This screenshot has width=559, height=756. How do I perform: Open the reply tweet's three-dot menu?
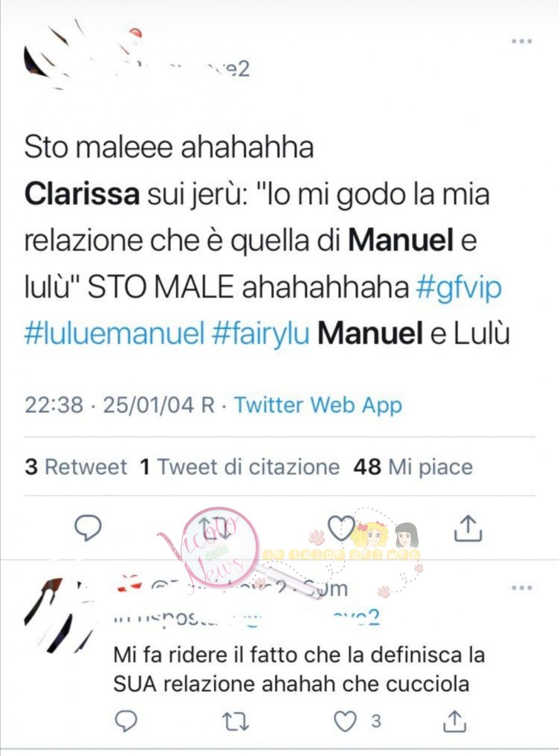tap(522, 588)
